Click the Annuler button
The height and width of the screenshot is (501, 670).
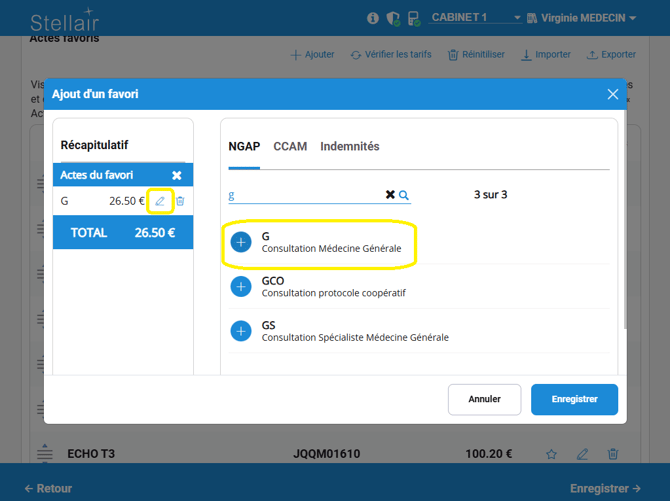point(484,399)
